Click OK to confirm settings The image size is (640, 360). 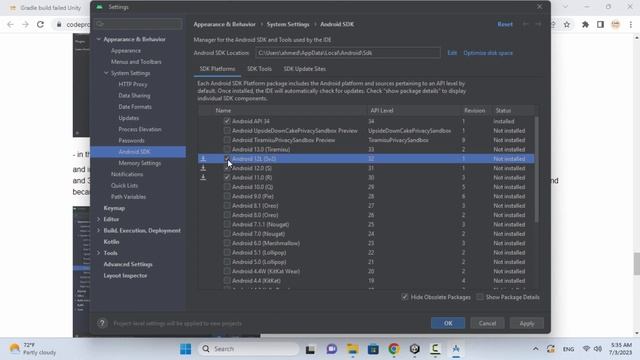448,323
